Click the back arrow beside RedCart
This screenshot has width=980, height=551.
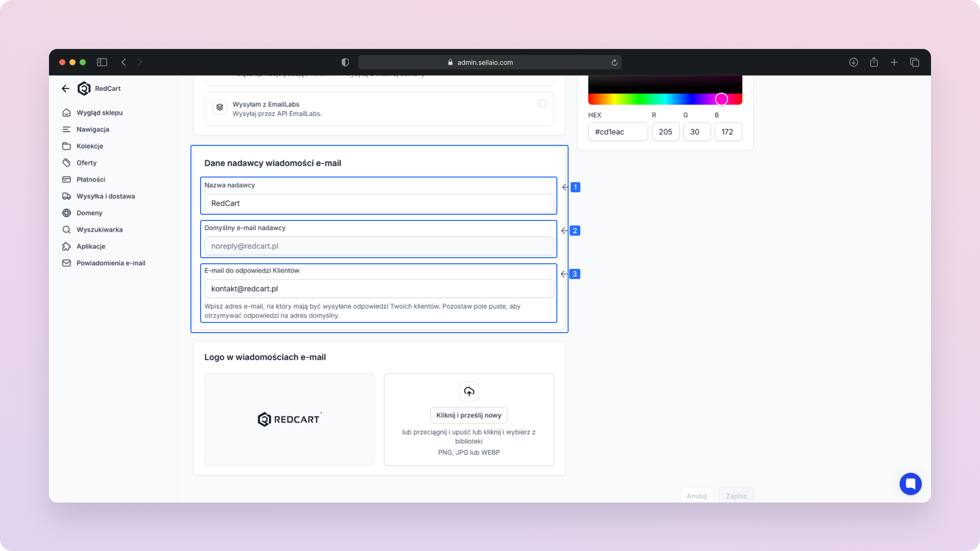65,88
